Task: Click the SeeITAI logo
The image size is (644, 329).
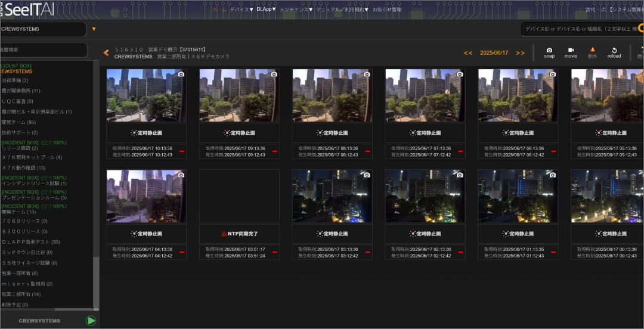Action: tap(26, 9)
